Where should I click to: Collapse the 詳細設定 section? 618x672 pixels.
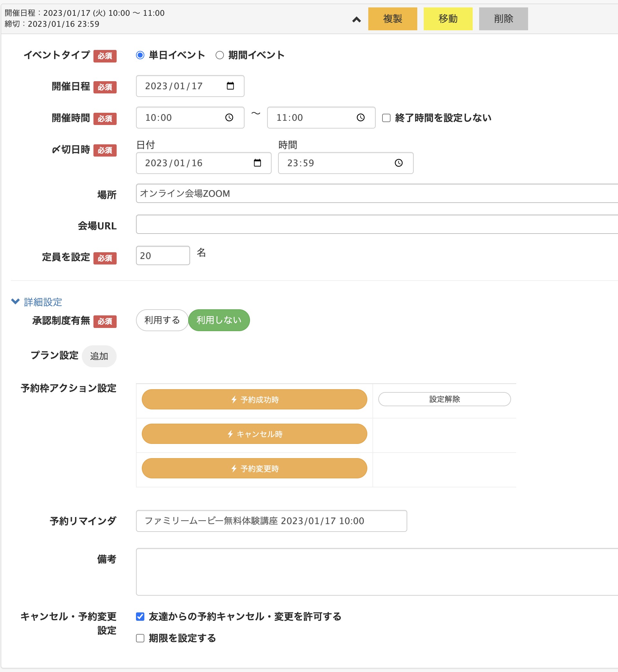37,302
